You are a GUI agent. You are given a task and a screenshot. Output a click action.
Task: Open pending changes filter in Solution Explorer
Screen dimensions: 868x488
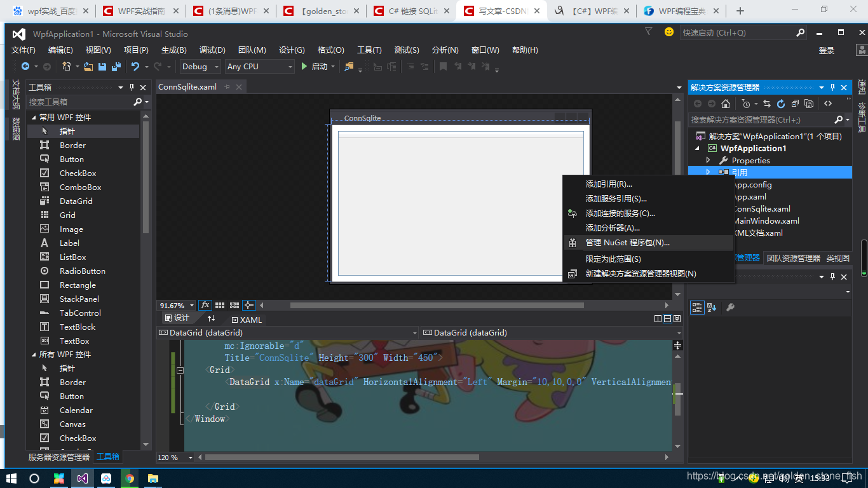click(x=746, y=104)
